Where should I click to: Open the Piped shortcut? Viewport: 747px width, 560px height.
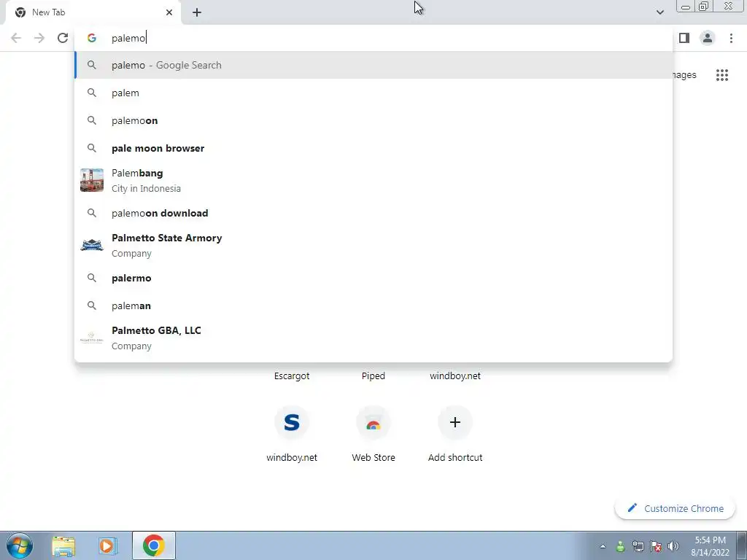click(373, 376)
